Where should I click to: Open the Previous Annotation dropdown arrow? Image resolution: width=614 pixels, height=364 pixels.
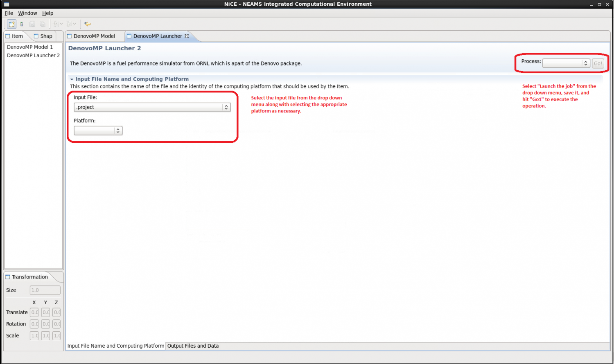(x=74, y=24)
